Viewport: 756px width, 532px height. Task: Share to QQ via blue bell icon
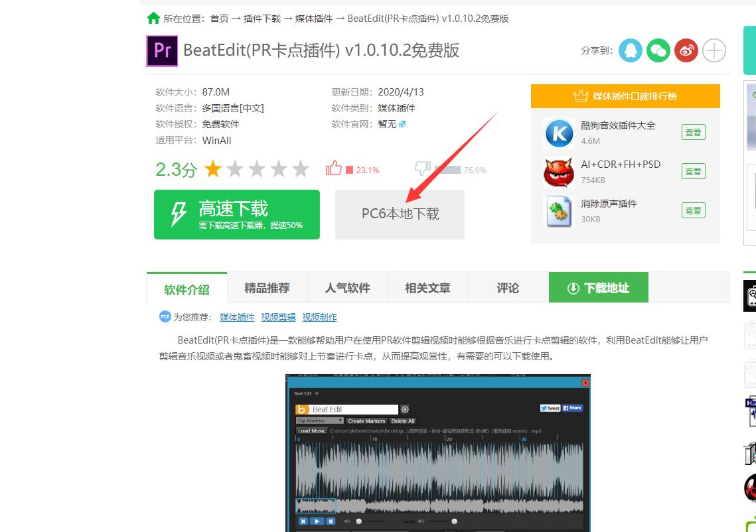(630, 50)
